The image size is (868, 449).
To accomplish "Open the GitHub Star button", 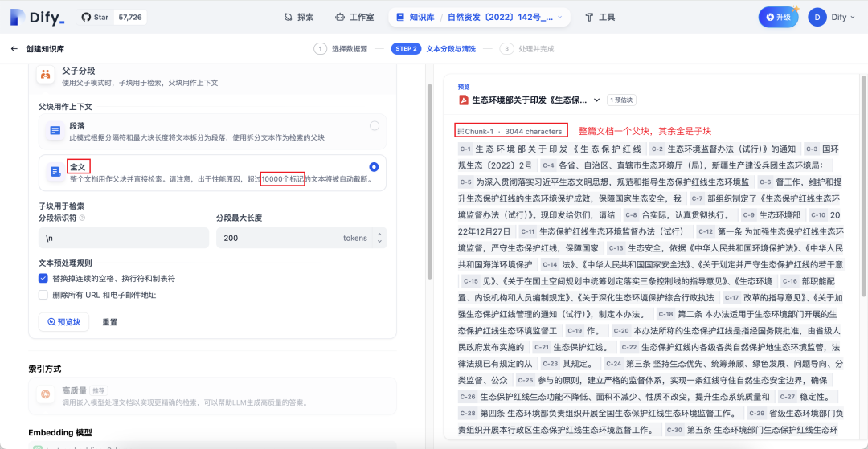I will [95, 17].
